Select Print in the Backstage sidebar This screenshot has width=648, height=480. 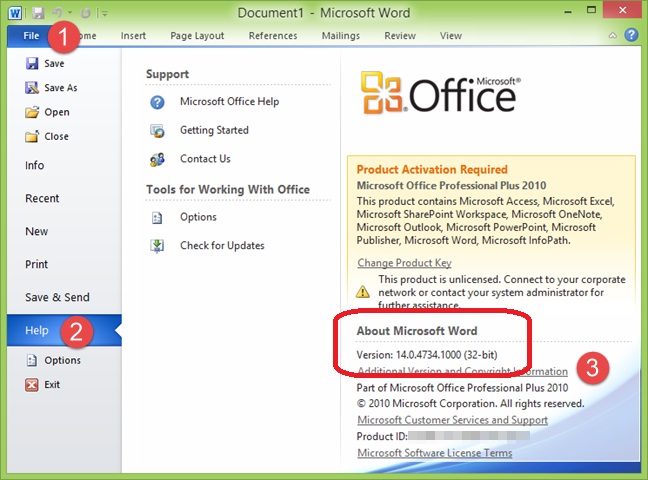tap(36, 264)
